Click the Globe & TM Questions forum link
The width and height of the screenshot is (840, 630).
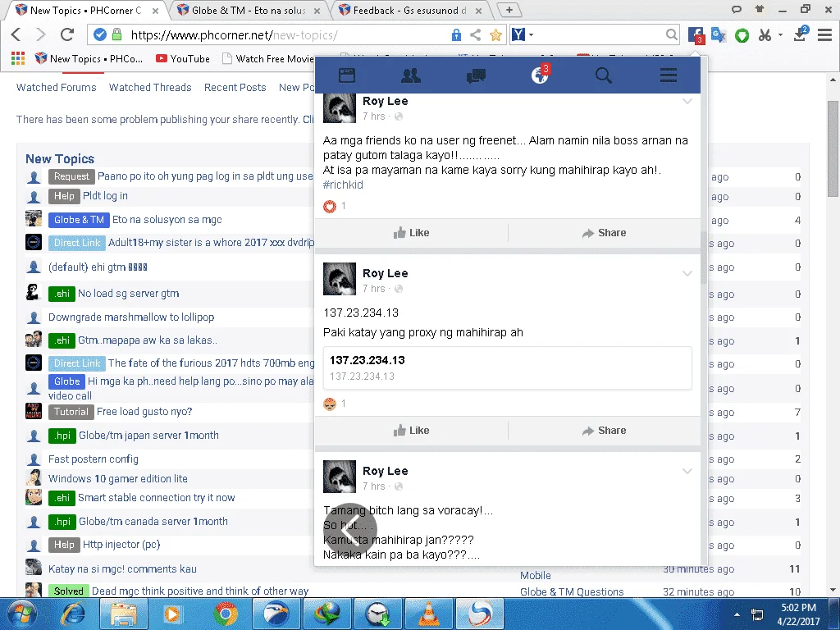572,592
